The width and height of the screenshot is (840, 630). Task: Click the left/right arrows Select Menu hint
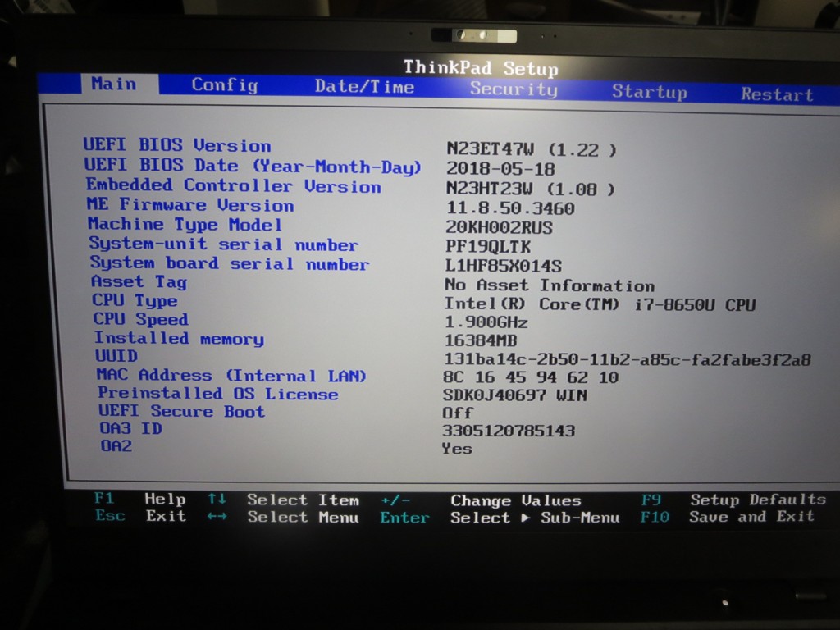coord(283,517)
